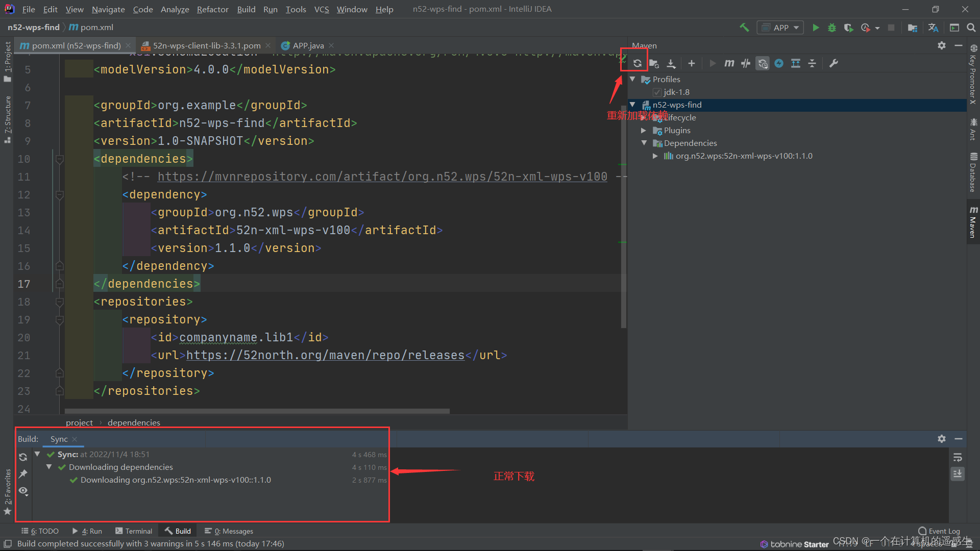Image resolution: width=980 pixels, height=551 pixels.
Task: Expand org.n52.wps:52n-xml-wps-v100:1.1.0 dependency
Action: pyautogui.click(x=655, y=156)
